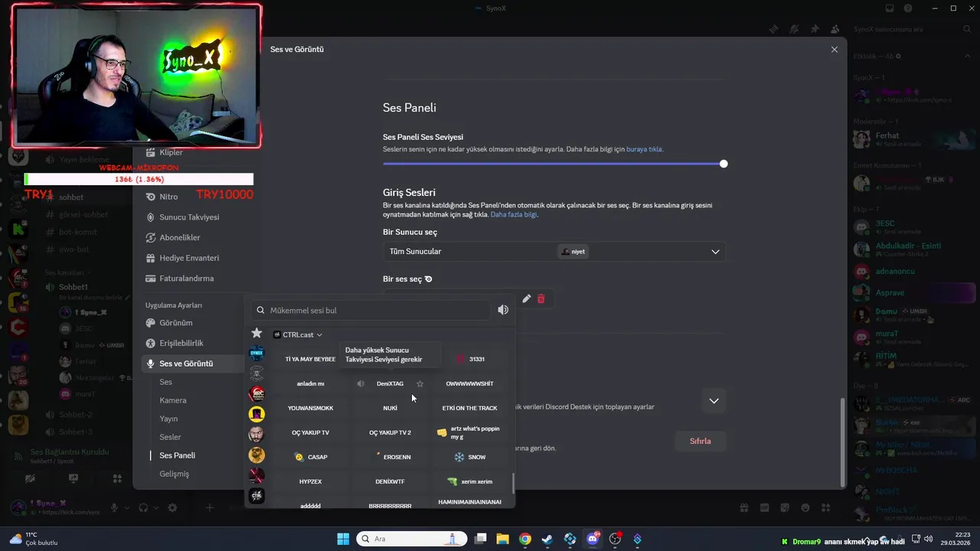The width and height of the screenshot is (980, 551).
Task: Preview DeniXTAG sound via its speaker icon
Action: 361,383
